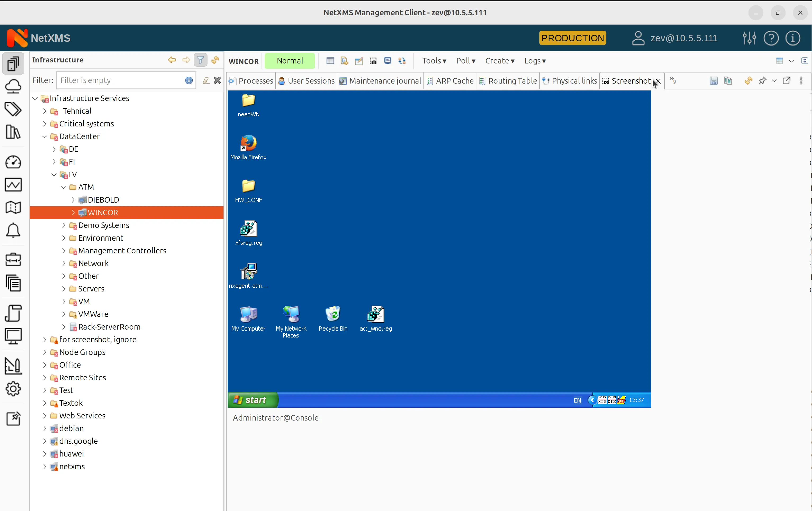Viewport: 812px width, 511px height.
Task: Open the zev@10.5.5.111 user menu
Action: (674, 38)
